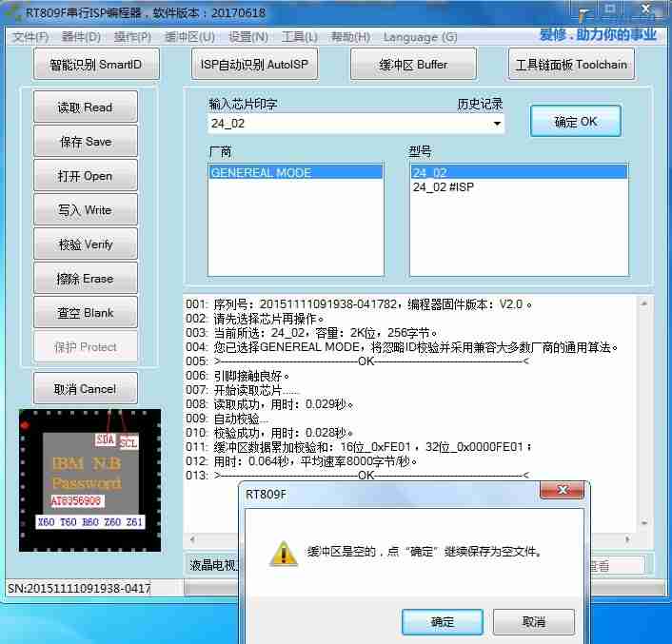
Task: Click 取消 in the dialog
Action: [534, 621]
